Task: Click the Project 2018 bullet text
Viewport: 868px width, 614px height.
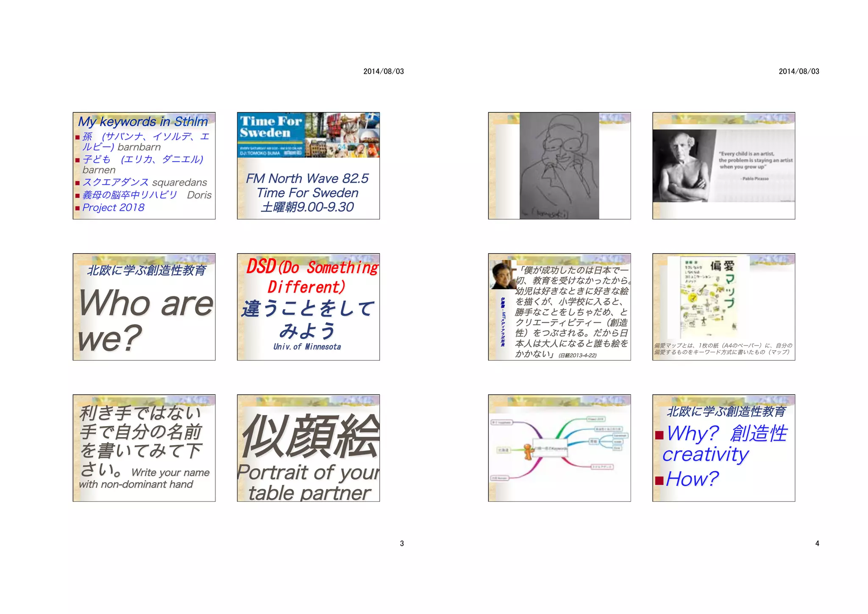Action: (x=113, y=207)
